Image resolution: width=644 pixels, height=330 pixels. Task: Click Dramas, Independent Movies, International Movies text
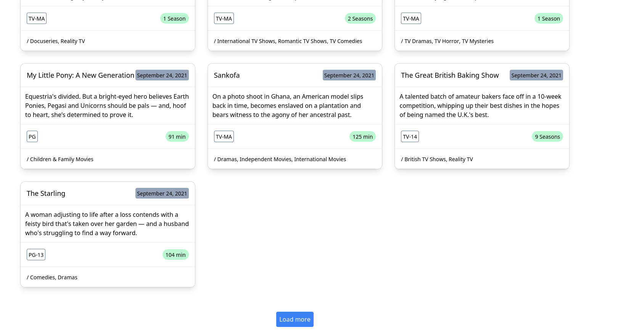tap(280, 159)
